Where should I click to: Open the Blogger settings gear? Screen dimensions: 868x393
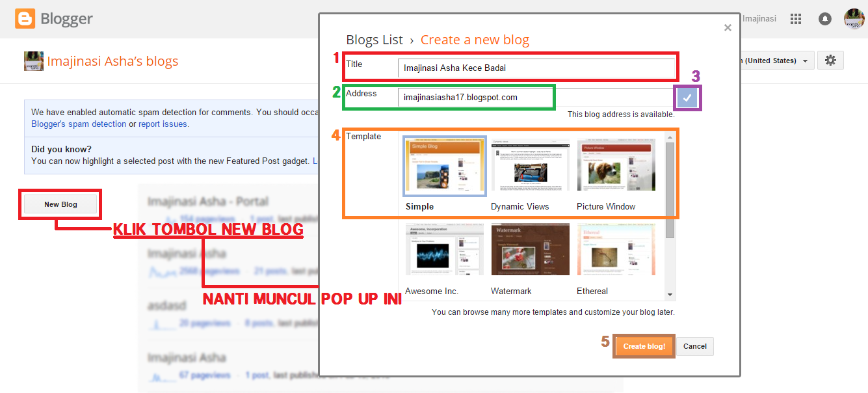point(830,60)
